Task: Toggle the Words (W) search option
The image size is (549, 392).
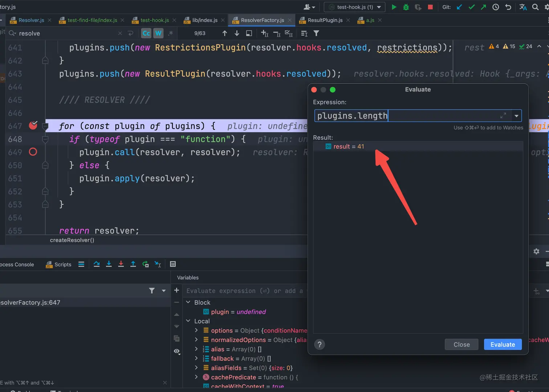Action: point(158,33)
